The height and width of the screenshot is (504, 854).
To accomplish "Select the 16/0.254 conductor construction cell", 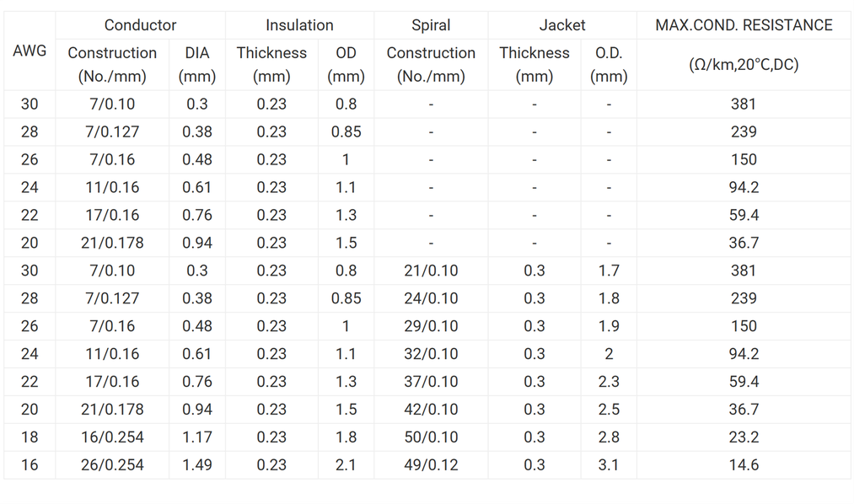I will pyautogui.click(x=112, y=437).
